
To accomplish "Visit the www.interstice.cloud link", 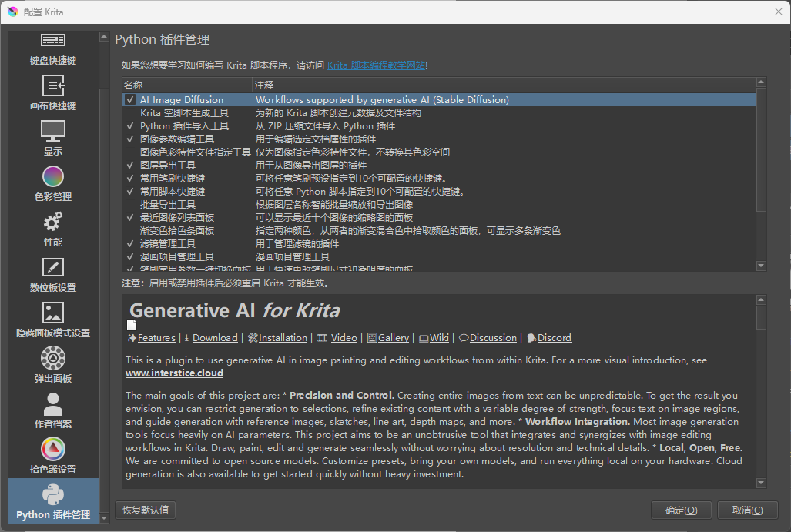I will point(174,373).
